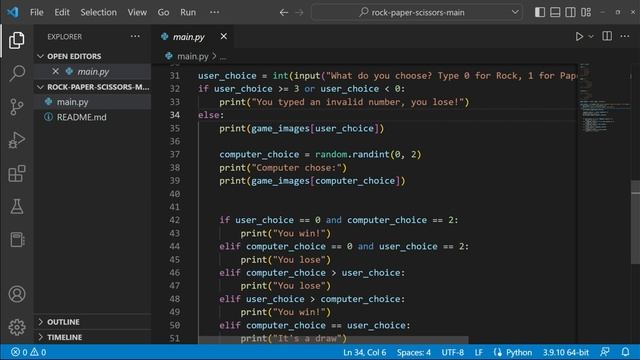Click main.py in the breadcrumb
Viewport: 640px width, 360px height.
pos(193,56)
